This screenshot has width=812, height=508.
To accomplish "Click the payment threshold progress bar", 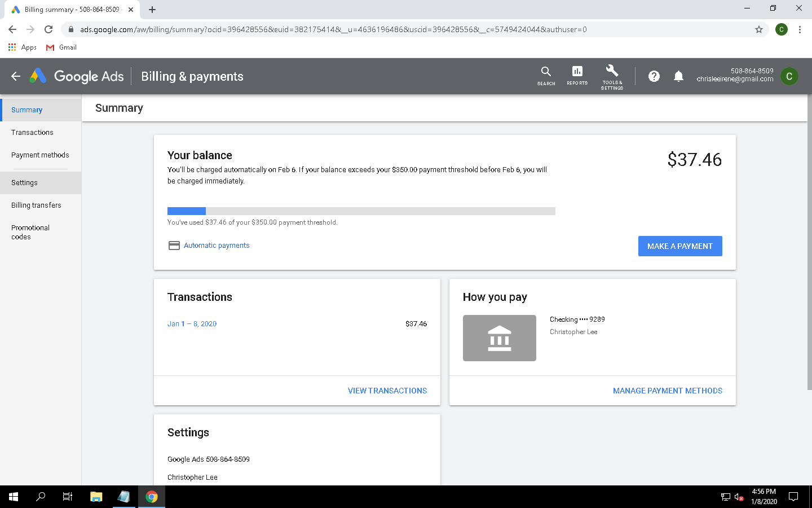I will pyautogui.click(x=361, y=211).
